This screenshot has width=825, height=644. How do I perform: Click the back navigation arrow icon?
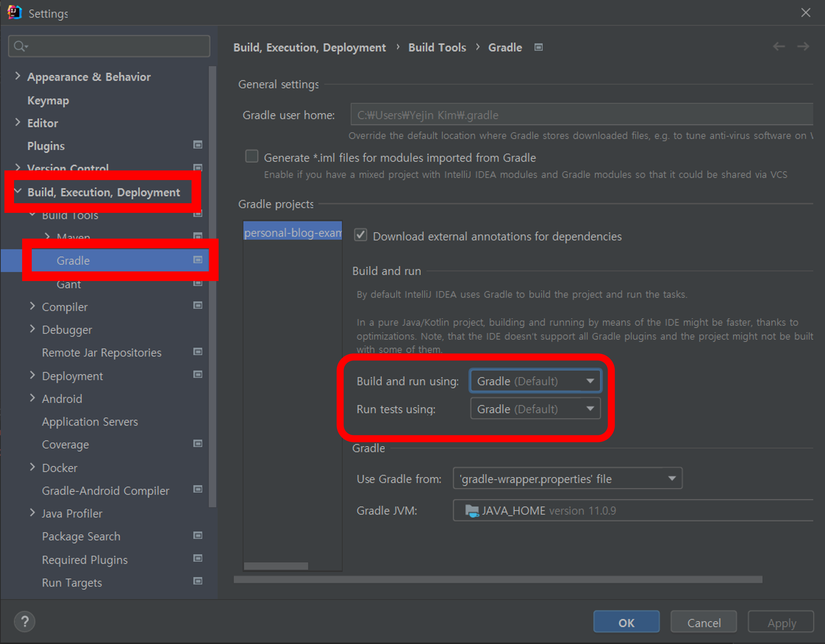[778, 47]
